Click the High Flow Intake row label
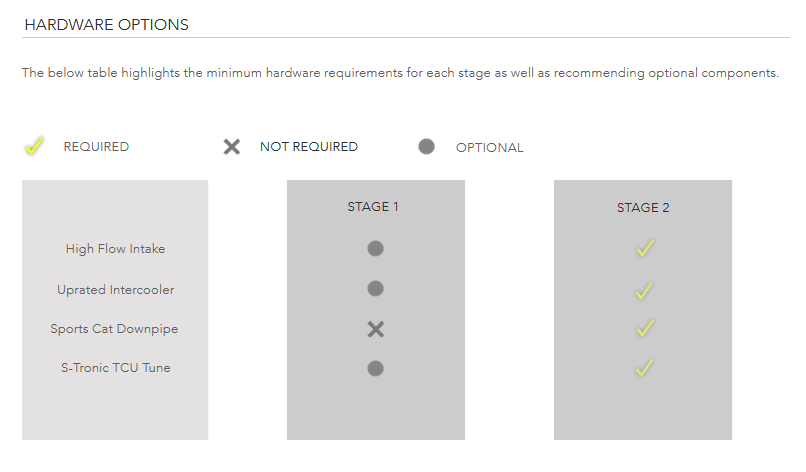The height and width of the screenshot is (472, 806). [115, 249]
